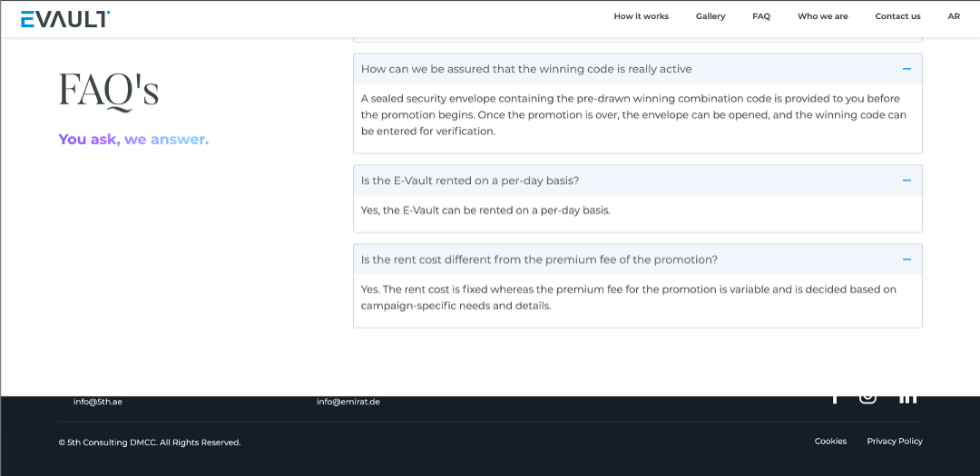
Task: Open the Privacy Policy link
Action: pos(895,442)
